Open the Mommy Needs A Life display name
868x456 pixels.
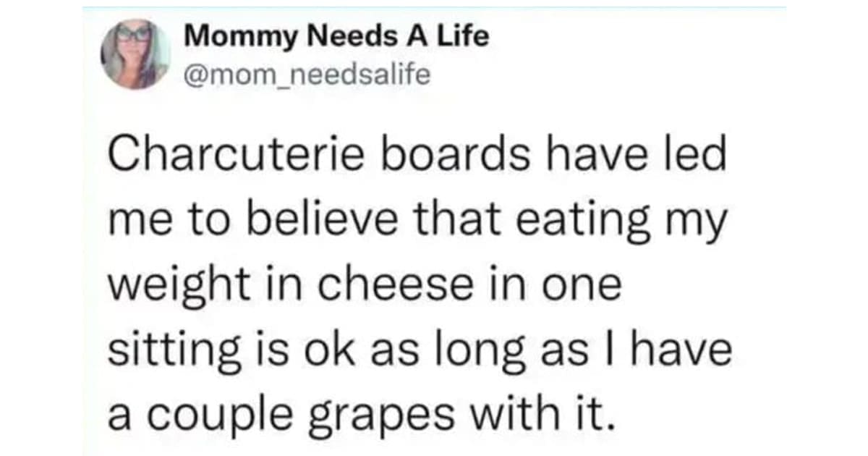coord(336,36)
